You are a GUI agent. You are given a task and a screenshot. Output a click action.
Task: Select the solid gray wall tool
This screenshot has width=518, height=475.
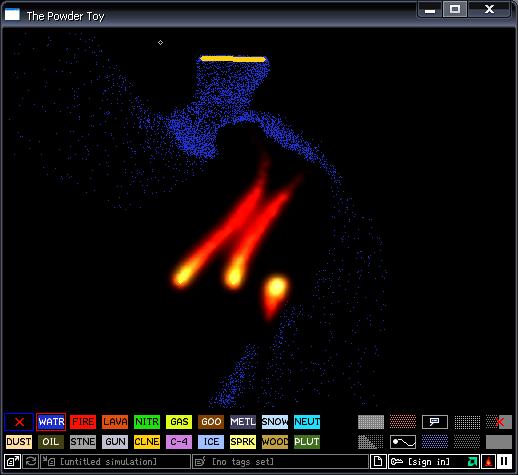(499, 442)
